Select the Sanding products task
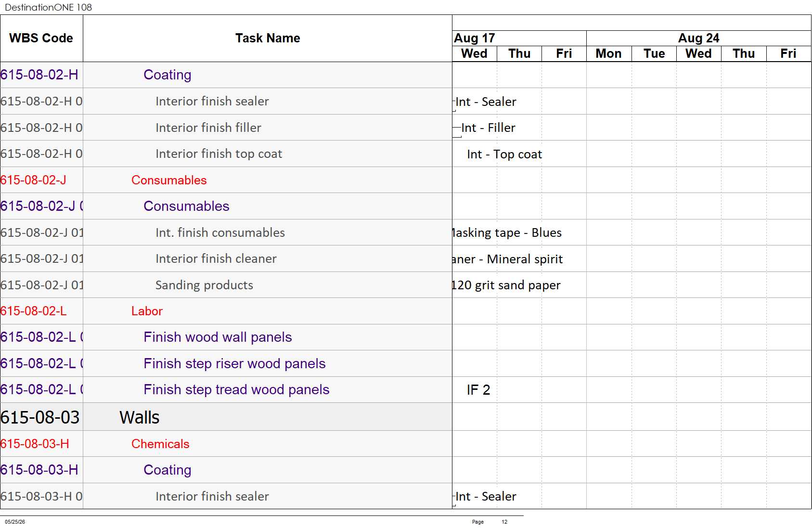 [x=204, y=285]
